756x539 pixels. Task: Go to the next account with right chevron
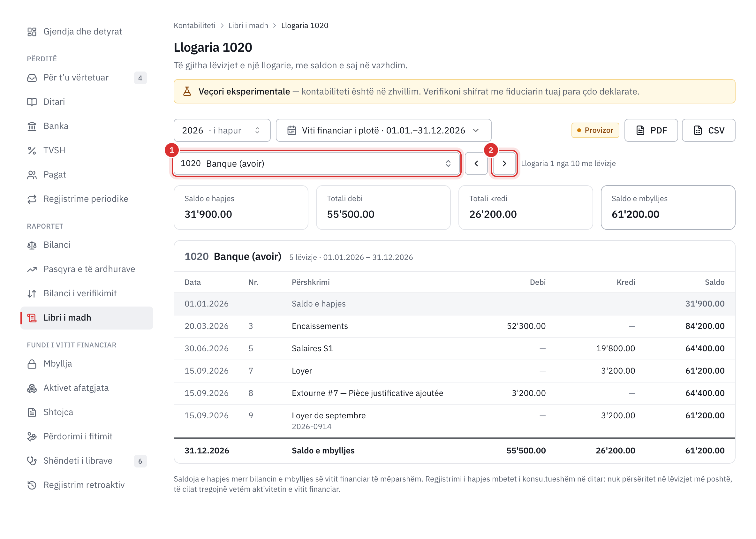pos(504,163)
